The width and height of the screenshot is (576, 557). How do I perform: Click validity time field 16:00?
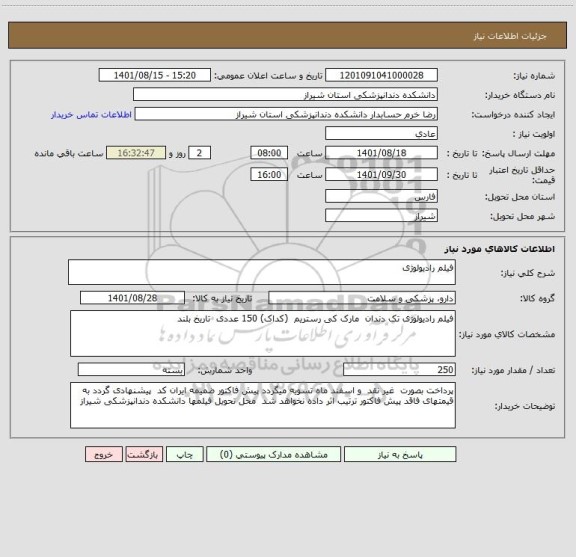(269, 175)
